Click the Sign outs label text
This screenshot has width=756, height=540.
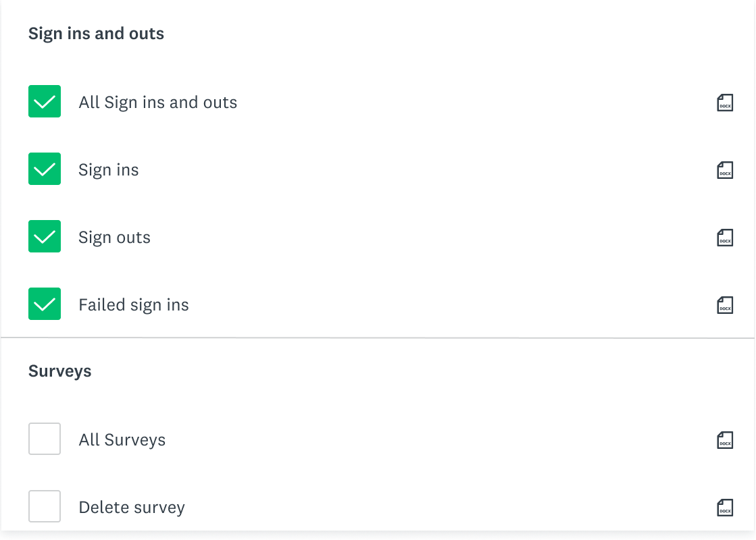pyautogui.click(x=115, y=238)
